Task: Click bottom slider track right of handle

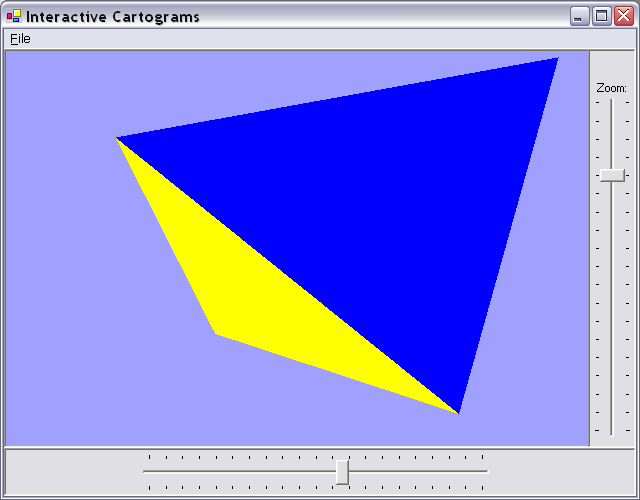Action: (420, 471)
